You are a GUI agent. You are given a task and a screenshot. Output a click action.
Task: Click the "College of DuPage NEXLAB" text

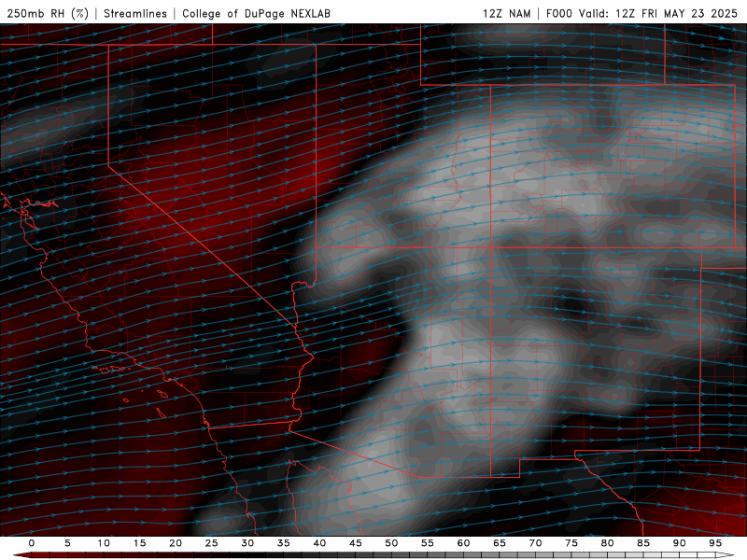(256, 13)
